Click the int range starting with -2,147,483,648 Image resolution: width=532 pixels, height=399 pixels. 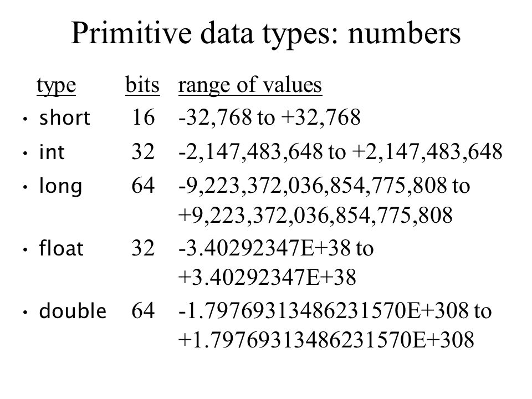pos(340,152)
